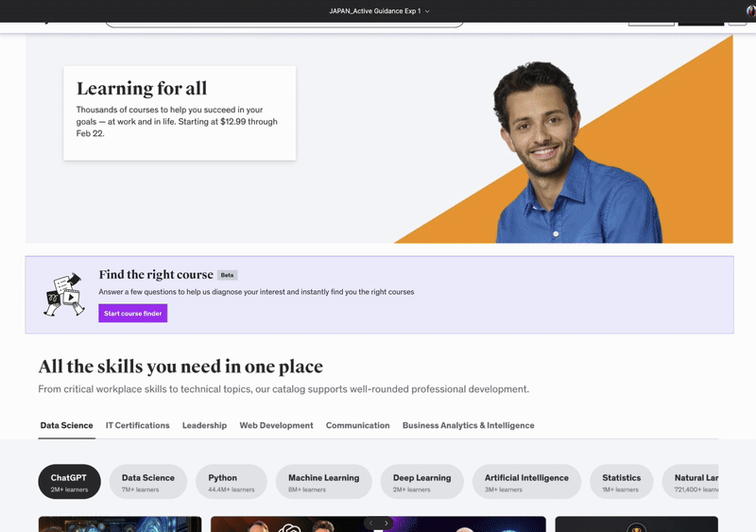Select the Python topic pill

231,482
